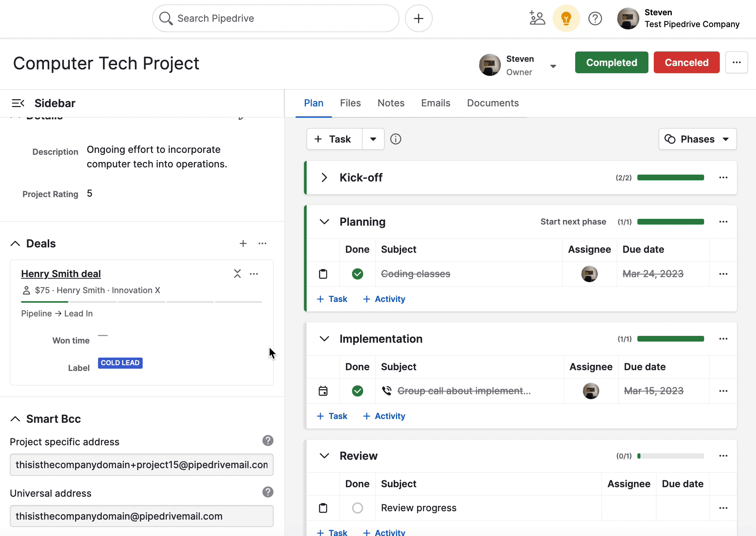Open help via the question mark icon
The image size is (756, 536).
(x=595, y=18)
